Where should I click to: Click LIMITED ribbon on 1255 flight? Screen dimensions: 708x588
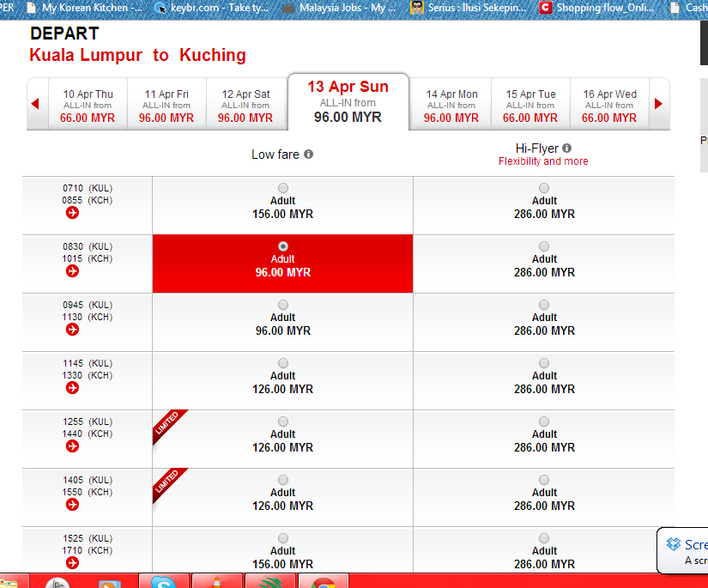click(x=168, y=425)
